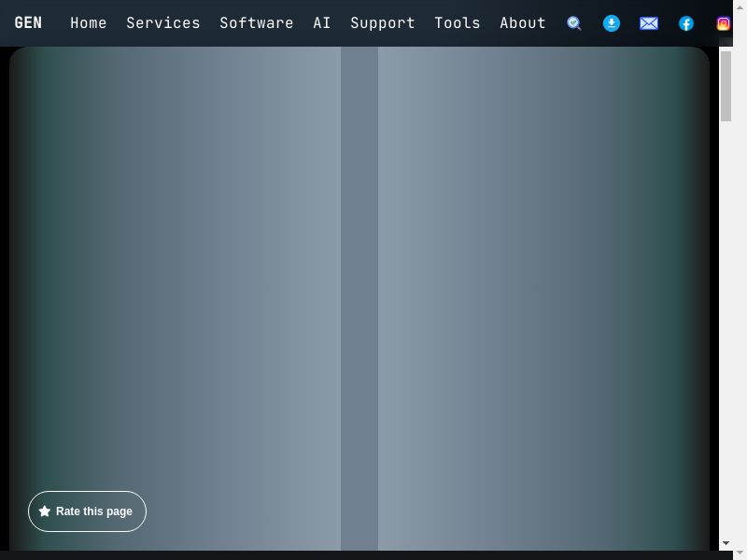Screen dimensions: 747x560
Task: Select Software in the navigation bar
Action: 257,23
